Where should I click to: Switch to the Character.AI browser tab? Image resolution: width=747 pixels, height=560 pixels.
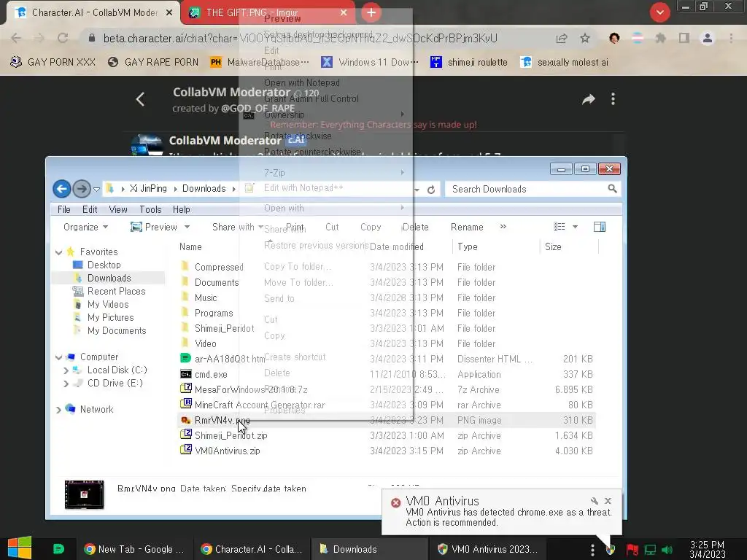coord(94,13)
